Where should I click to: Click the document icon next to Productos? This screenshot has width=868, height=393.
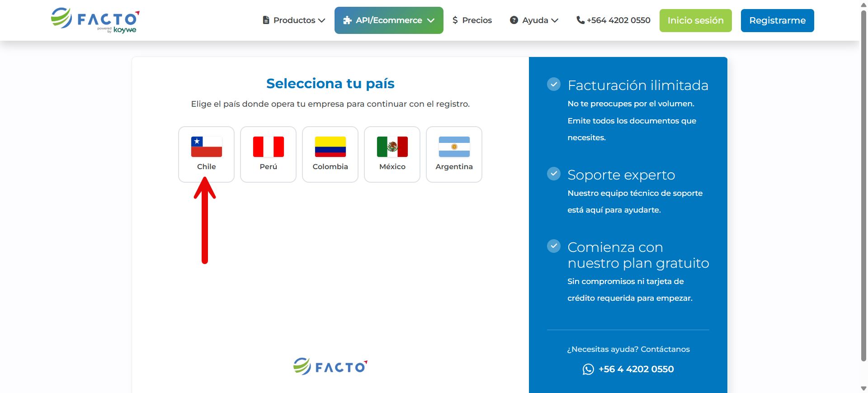266,20
